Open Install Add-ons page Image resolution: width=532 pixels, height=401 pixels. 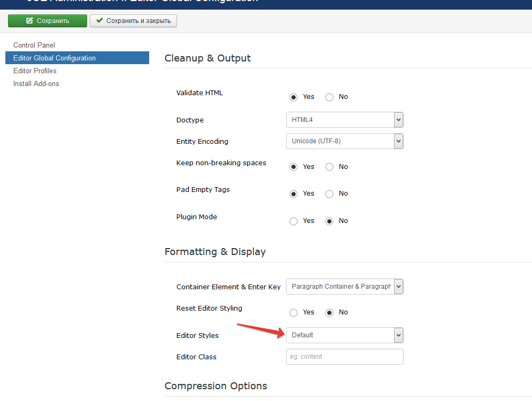click(x=36, y=84)
